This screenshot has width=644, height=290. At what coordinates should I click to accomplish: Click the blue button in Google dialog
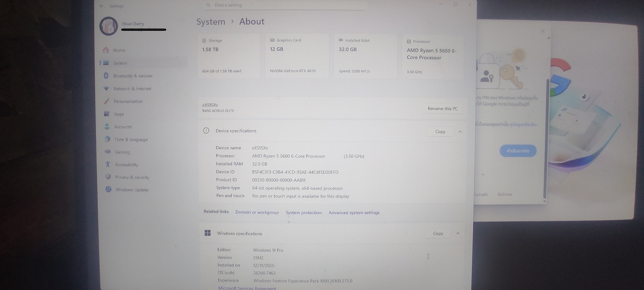(x=518, y=151)
